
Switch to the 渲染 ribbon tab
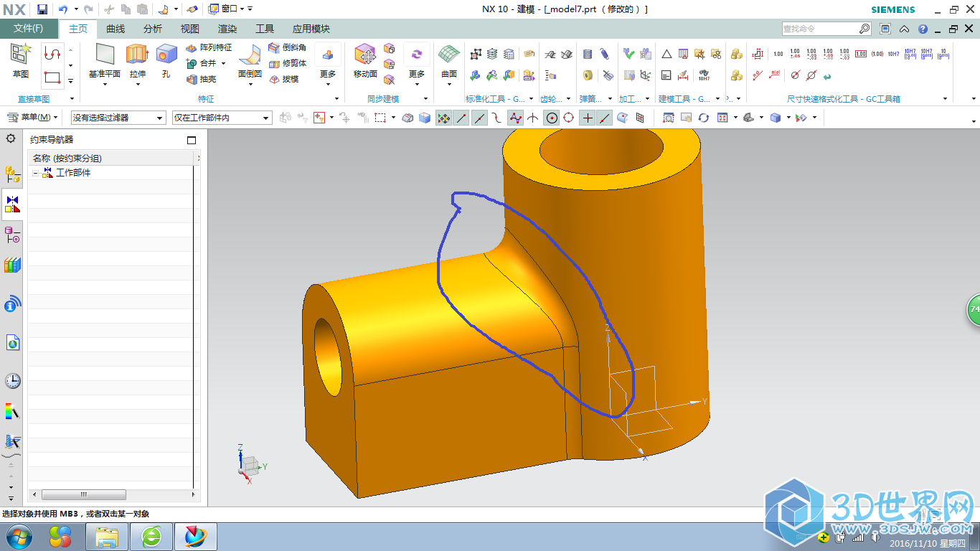click(227, 29)
